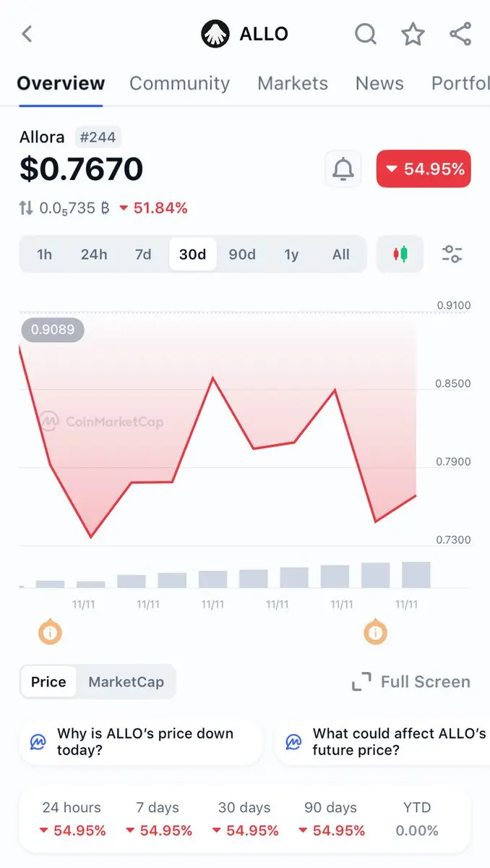
Task: Tap the red 54.95% change badge
Action: point(424,169)
